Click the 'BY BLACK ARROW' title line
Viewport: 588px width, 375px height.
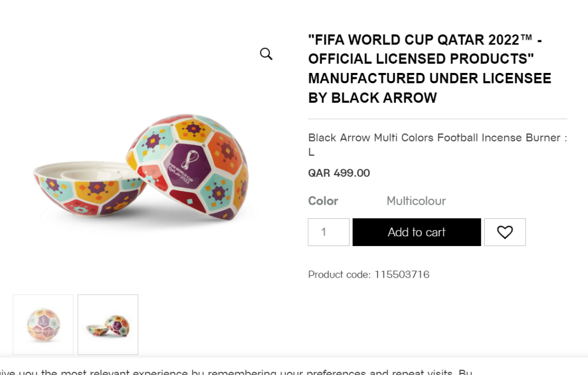tap(372, 98)
